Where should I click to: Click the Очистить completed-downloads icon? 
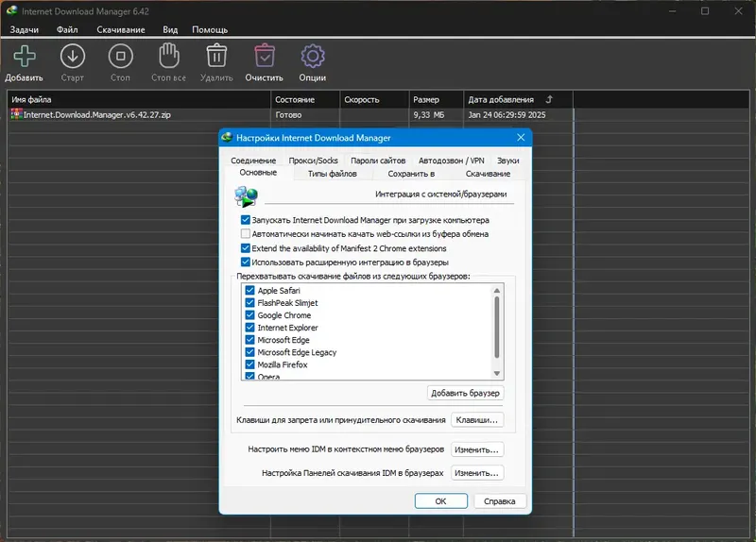coord(265,56)
